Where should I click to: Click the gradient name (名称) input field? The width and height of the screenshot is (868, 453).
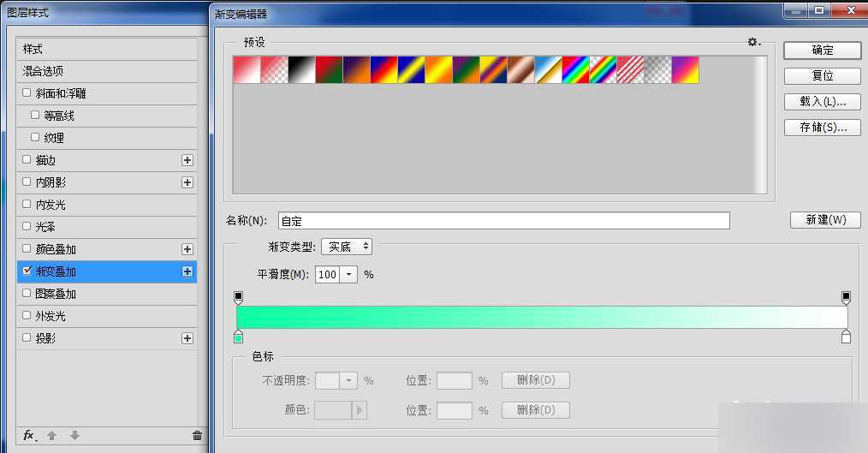pyautogui.click(x=503, y=221)
